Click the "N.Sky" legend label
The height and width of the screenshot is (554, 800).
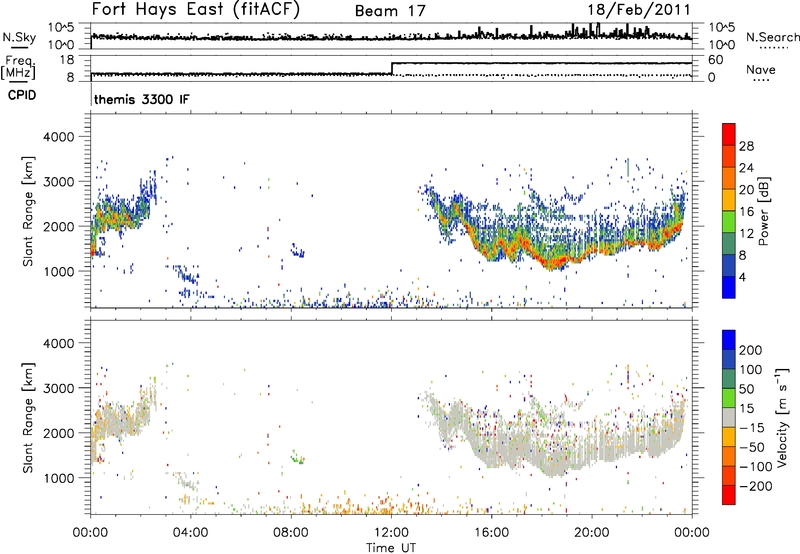click(x=19, y=37)
